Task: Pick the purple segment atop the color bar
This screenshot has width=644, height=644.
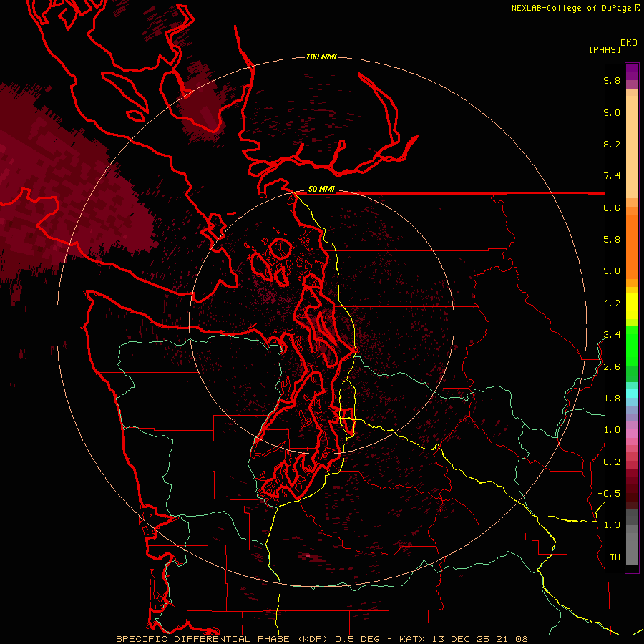Action: pyautogui.click(x=632, y=72)
